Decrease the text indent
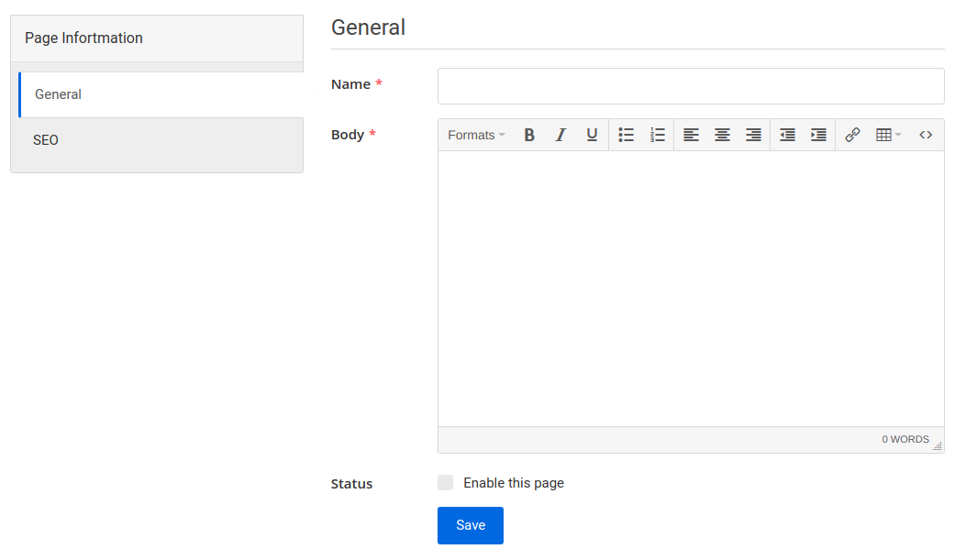This screenshot has width=954, height=560. (786, 135)
